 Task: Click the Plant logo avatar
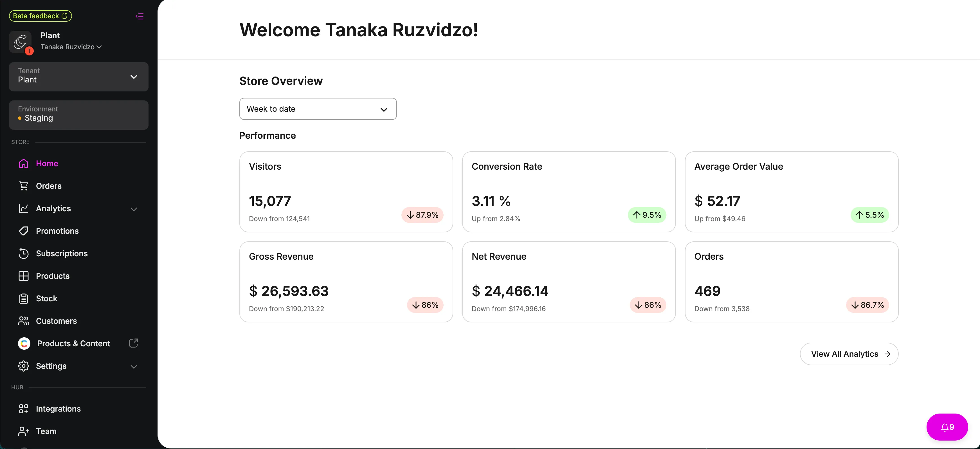(20, 42)
